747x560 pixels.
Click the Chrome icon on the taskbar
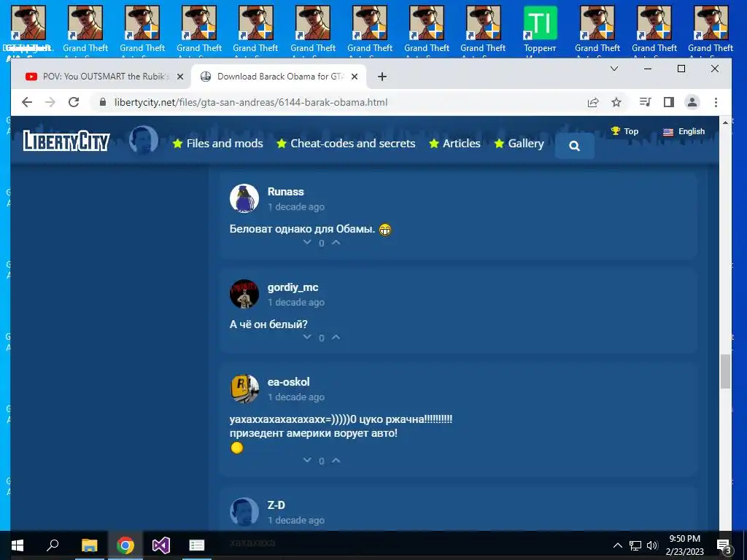(125, 545)
